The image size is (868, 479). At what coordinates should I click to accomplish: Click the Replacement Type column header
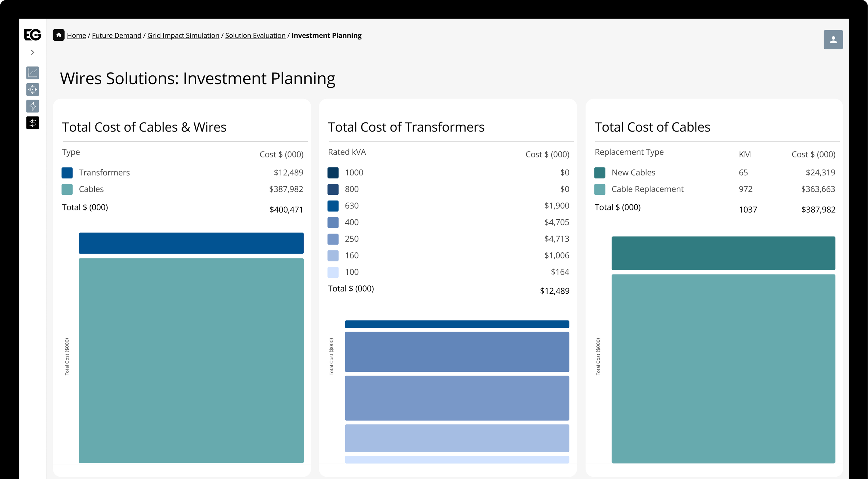pos(629,152)
